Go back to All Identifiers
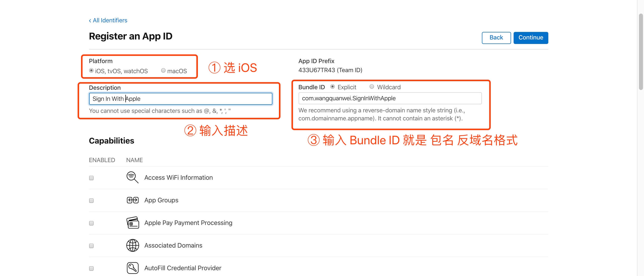Screen dimensions: 644x276 [x=108, y=20]
